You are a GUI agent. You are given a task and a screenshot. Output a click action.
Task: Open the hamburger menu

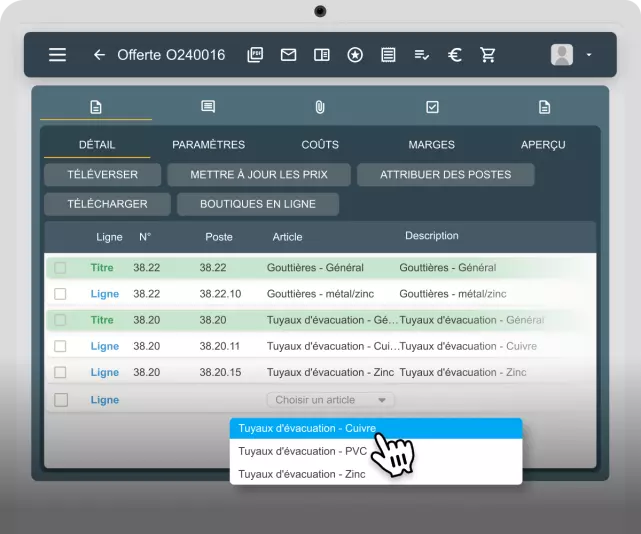57,55
